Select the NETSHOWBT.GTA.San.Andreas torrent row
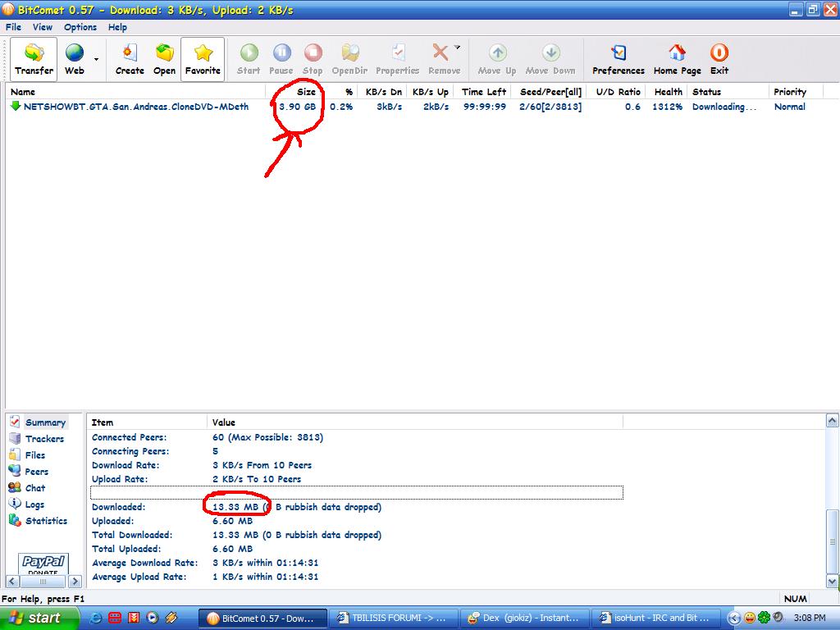 pos(413,107)
